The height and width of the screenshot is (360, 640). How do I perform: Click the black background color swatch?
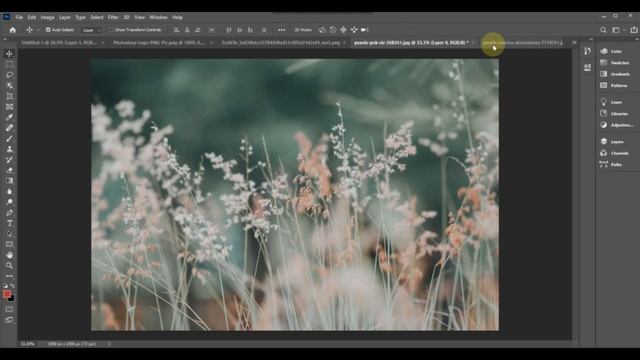(x=12, y=299)
